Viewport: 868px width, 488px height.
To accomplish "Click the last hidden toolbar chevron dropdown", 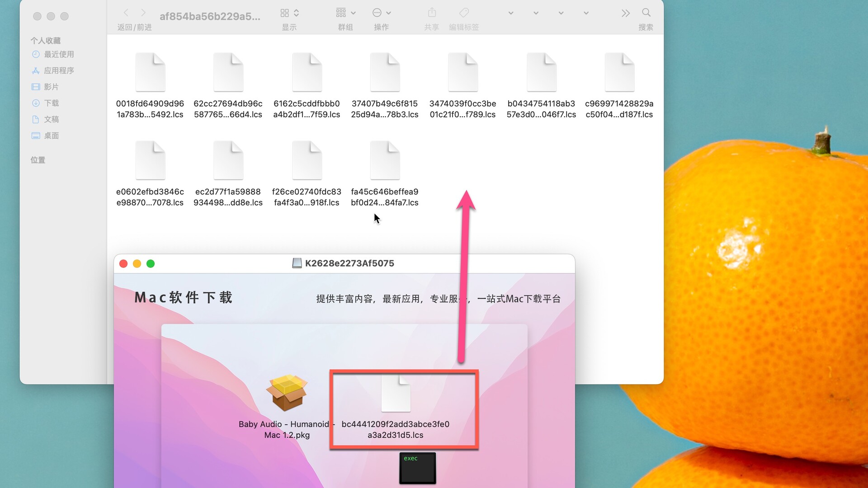I will 586,13.
